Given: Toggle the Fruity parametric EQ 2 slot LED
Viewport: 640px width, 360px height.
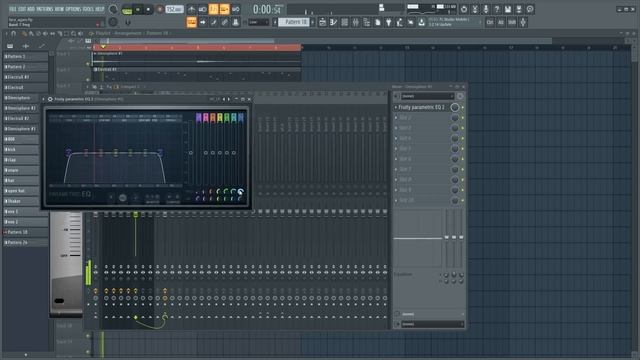Looking at the screenshot, I should 462,107.
